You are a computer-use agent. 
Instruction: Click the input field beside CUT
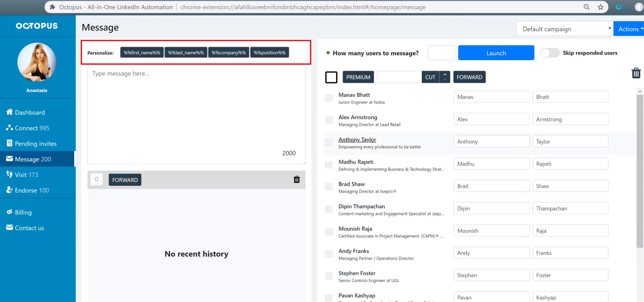click(x=399, y=77)
